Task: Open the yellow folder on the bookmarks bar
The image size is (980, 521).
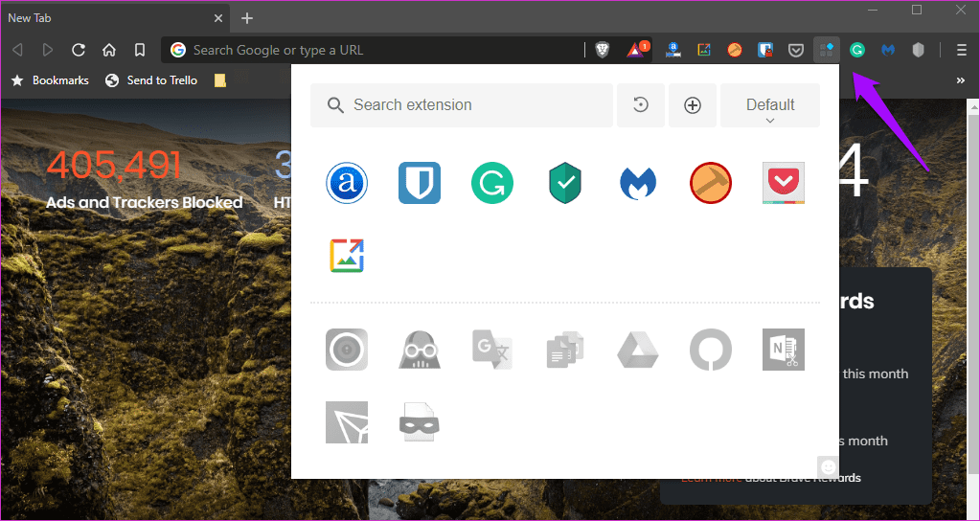Action: click(220, 79)
